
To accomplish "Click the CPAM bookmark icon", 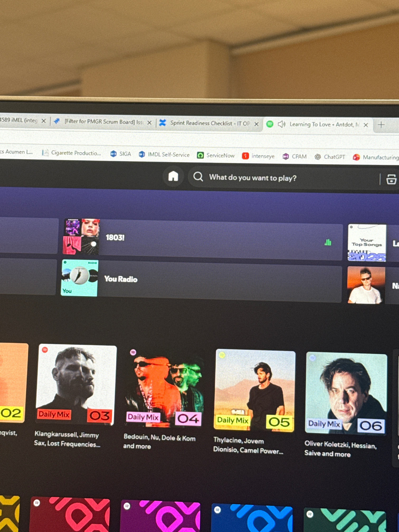I will click(x=286, y=157).
